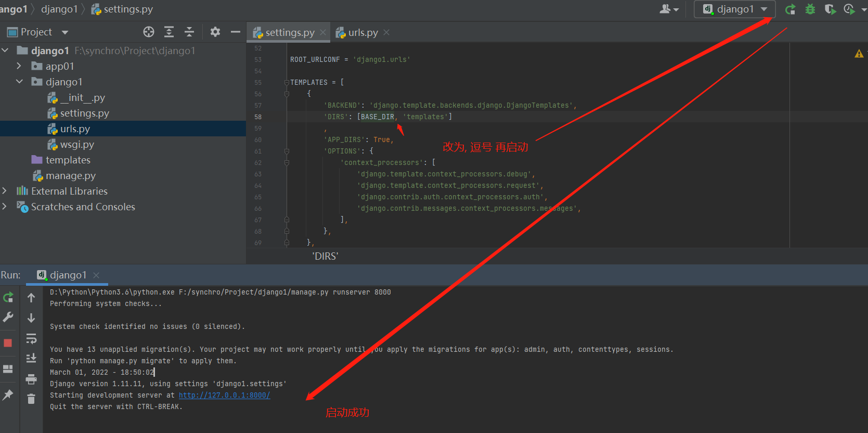
Task: Close the settings.py editor tab
Action: [x=323, y=32]
